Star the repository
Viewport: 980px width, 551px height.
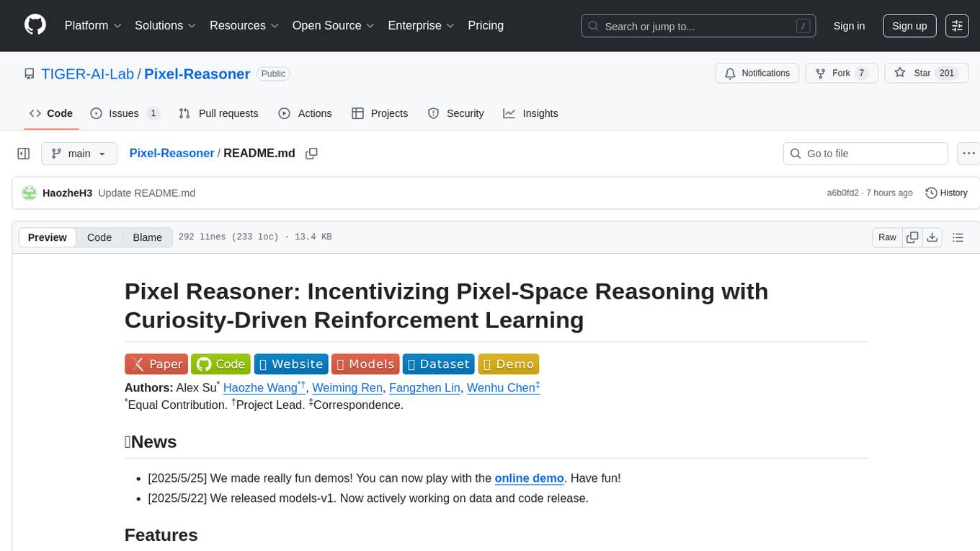click(927, 73)
